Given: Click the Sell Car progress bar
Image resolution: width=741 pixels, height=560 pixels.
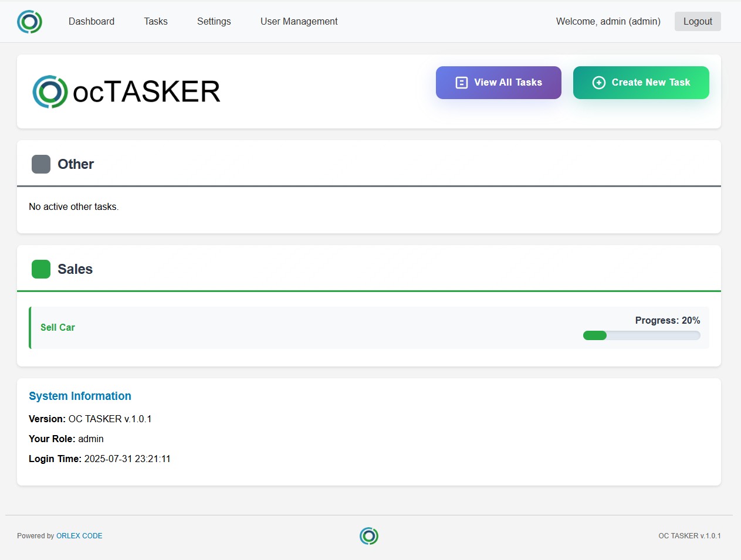Looking at the screenshot, I should tap(641, 335).
